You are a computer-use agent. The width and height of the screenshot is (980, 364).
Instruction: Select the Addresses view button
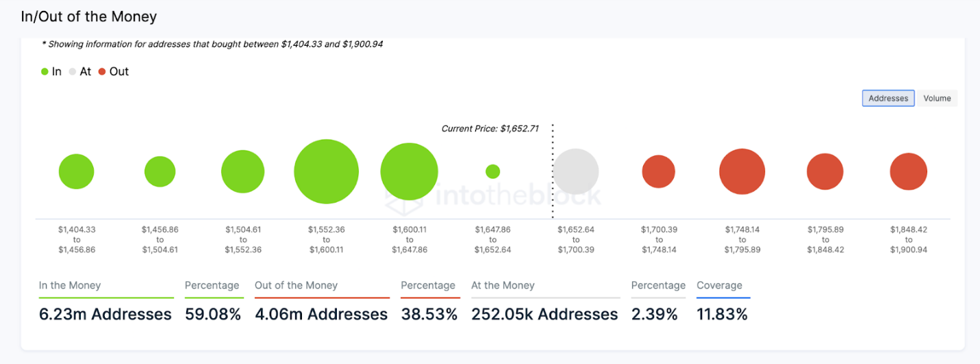(888, 99)
